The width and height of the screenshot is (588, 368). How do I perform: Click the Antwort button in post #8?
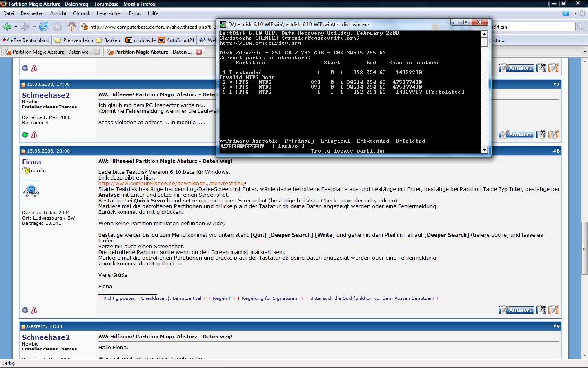click(516, 310)
